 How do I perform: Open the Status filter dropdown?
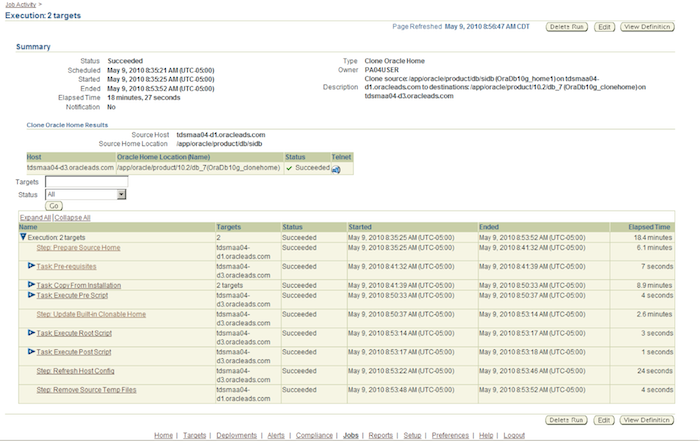coord(86,194)
